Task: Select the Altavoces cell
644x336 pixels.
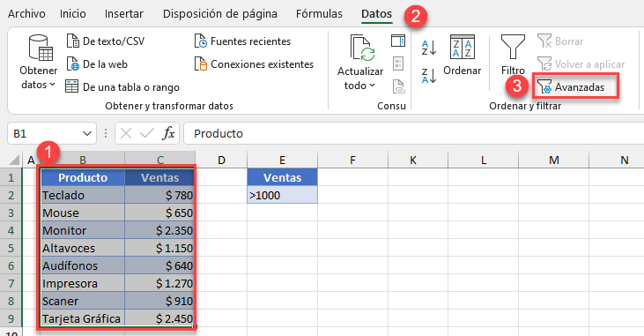Action: (x=83, y=249)
